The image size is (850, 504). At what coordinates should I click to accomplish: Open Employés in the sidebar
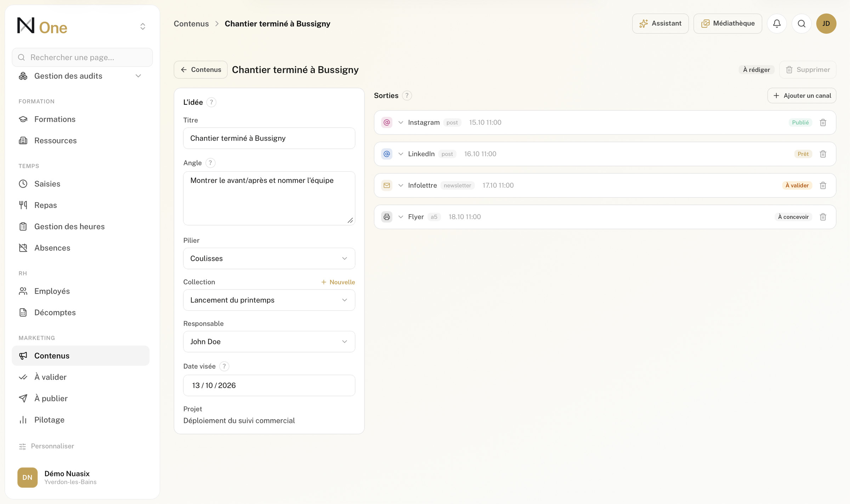81,291
